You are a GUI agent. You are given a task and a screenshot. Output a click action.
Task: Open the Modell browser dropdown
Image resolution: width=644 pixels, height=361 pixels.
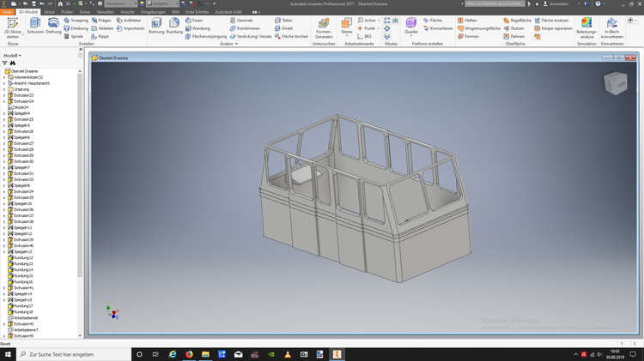pos(14,55)
